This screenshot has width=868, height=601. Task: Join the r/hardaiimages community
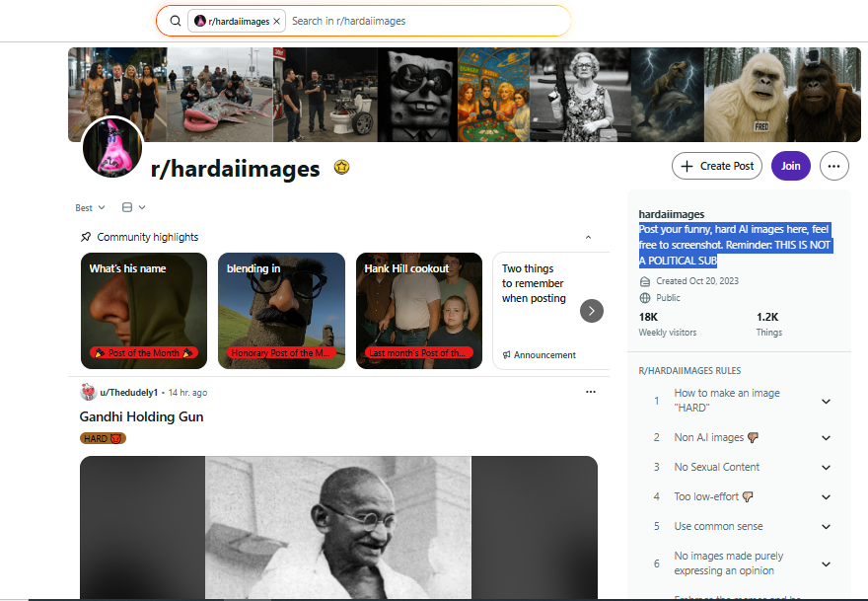(x=790, y=166)
